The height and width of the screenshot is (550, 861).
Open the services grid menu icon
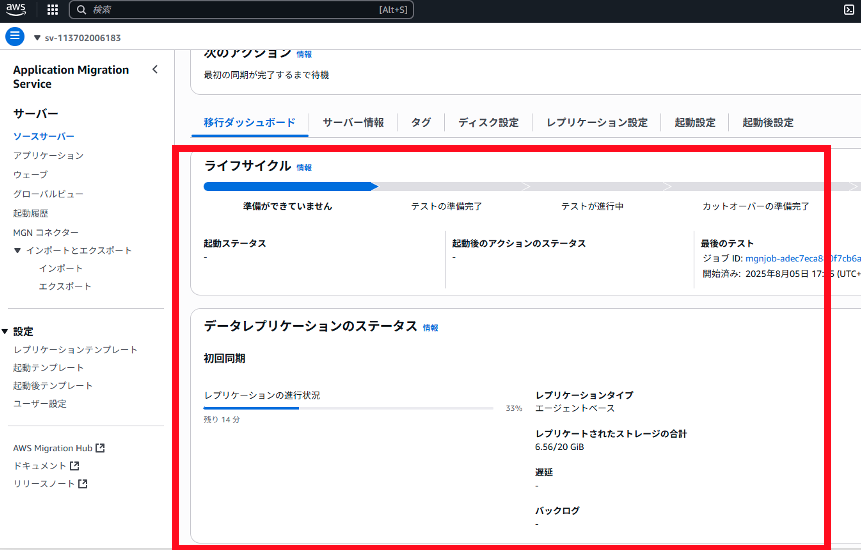(x=53, y=10)
